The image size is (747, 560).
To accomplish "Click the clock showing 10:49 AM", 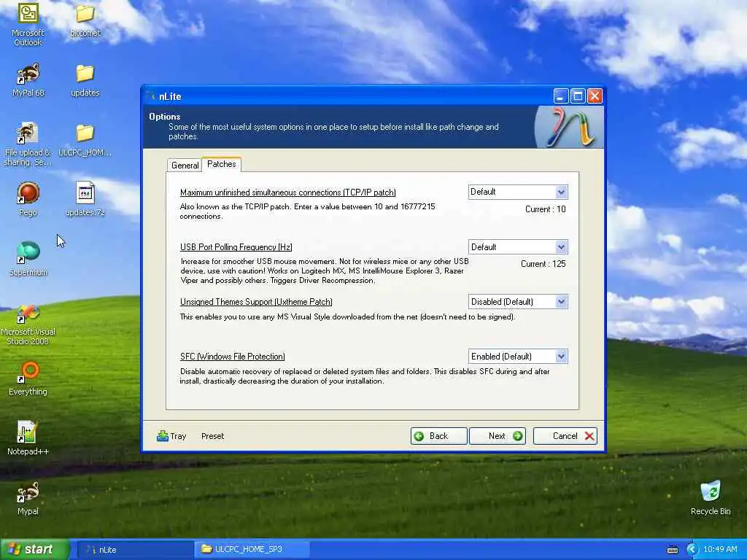I will 720,550.
